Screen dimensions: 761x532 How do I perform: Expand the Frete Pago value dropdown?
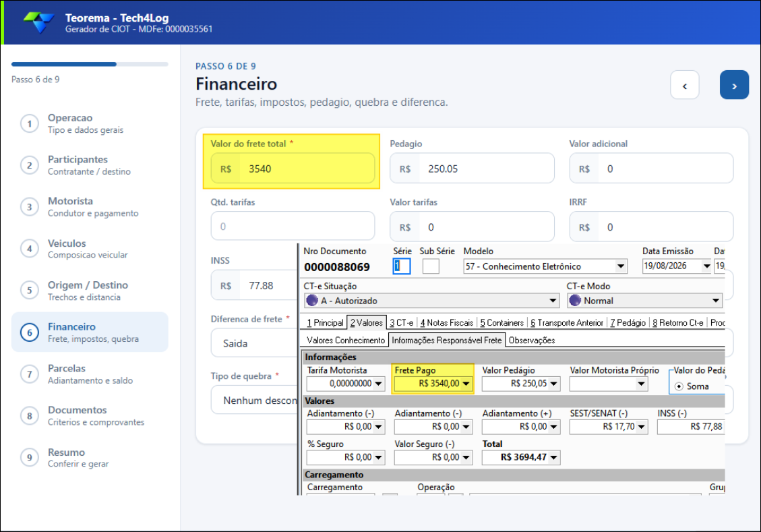466,384
